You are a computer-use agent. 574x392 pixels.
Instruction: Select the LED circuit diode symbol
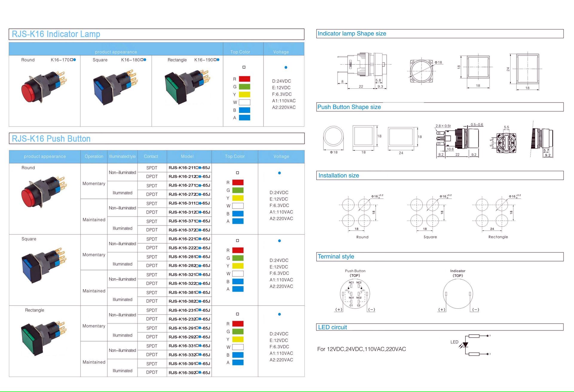click(x=465, y=345)
